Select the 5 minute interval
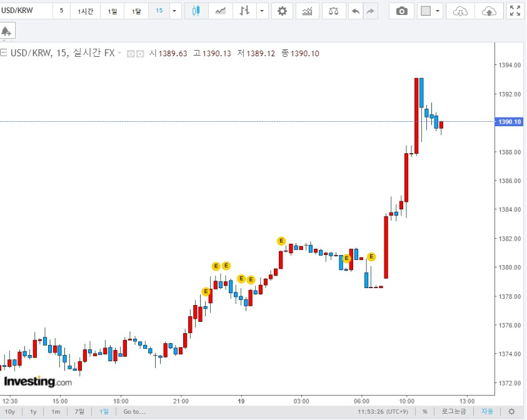The height and width of the screenshot is (420, 527). tap(61, 11)
